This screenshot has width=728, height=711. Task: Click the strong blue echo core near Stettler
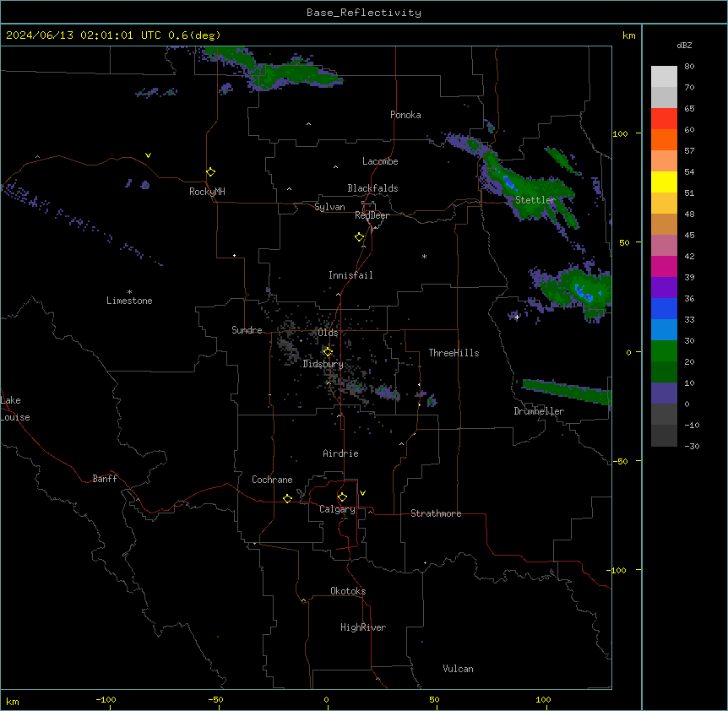pyautogui.click(x=509, y=182)
